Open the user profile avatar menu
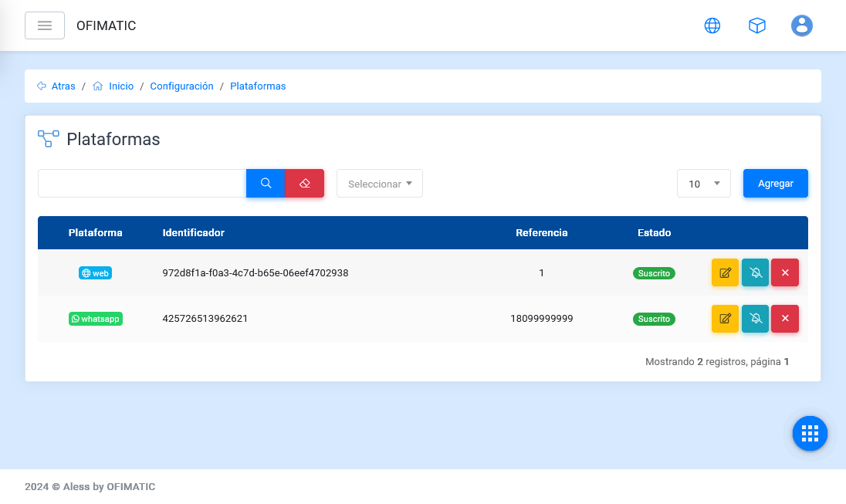 [801, 25]
